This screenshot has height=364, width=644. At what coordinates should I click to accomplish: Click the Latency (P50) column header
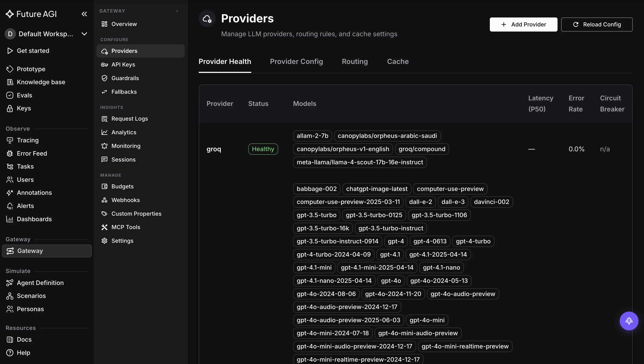pyautogui.click(x=540, y=104)
